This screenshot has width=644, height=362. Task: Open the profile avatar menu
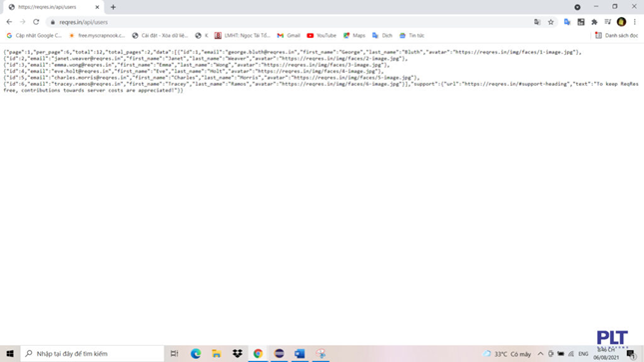[x=621, y=22]
